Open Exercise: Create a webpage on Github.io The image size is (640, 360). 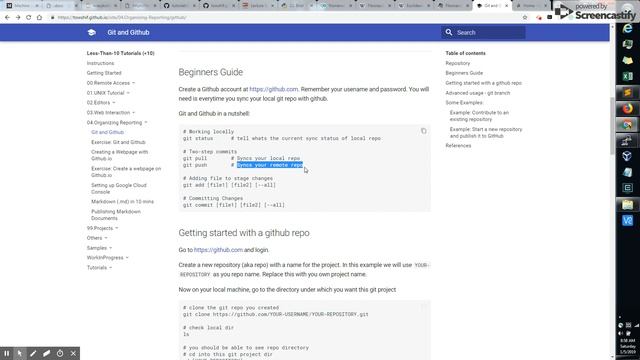pos(126,172)
